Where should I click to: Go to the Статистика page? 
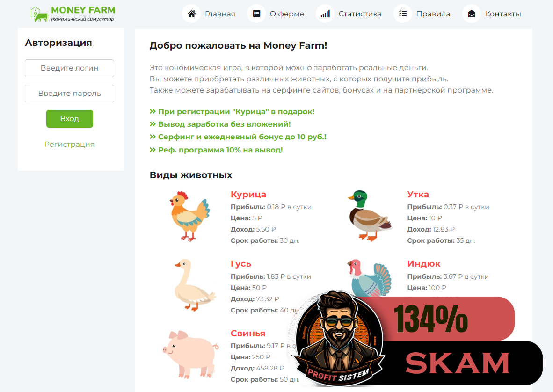point(360,14)
